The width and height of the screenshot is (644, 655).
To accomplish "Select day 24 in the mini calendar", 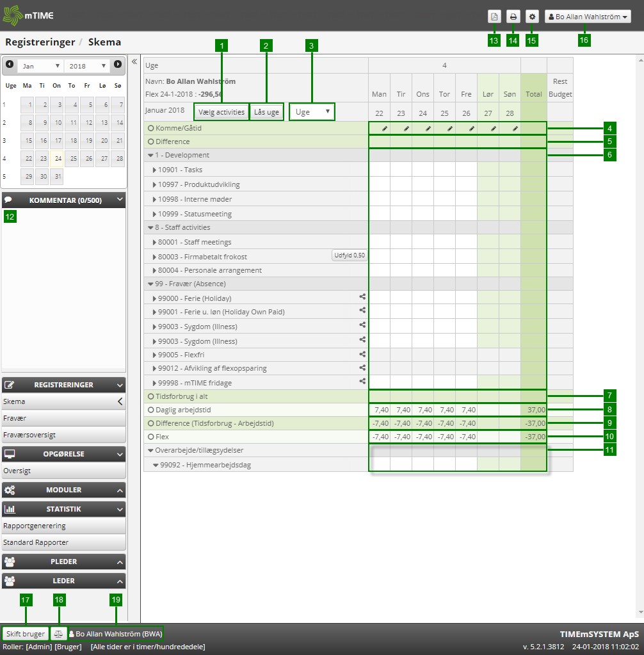I will 58,158.
